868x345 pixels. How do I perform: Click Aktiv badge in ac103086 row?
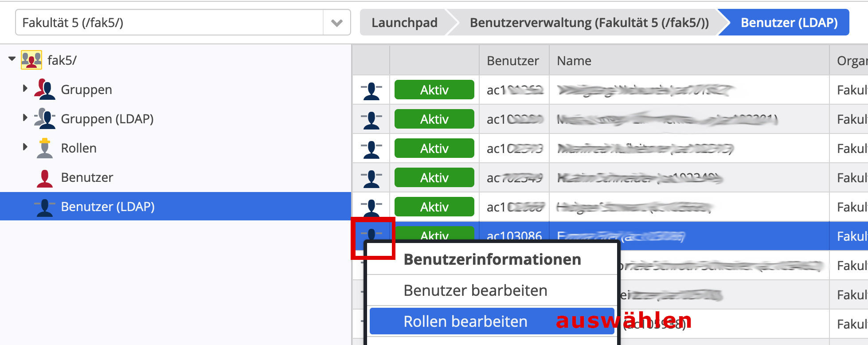click(x=434, y=233)
